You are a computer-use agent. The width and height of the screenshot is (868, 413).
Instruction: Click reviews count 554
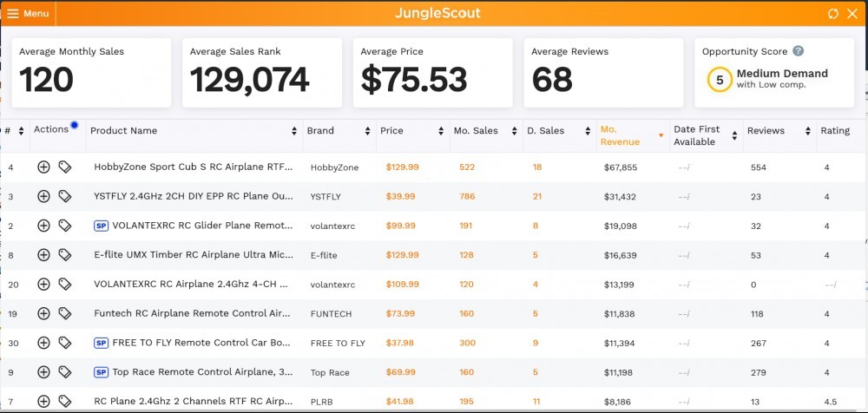[759, 167]
